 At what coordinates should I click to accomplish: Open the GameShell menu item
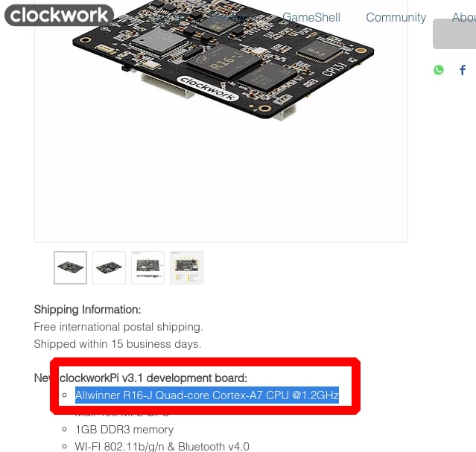click(x=311, y=18)
